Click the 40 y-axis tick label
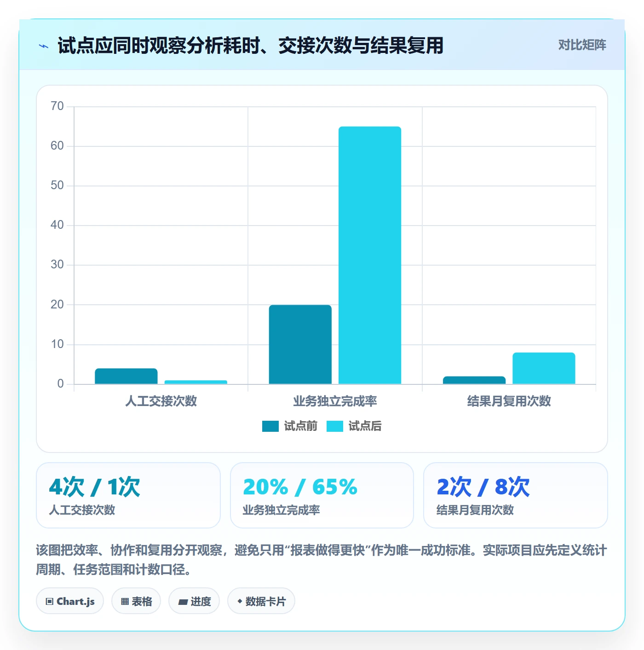 [57, 225]
